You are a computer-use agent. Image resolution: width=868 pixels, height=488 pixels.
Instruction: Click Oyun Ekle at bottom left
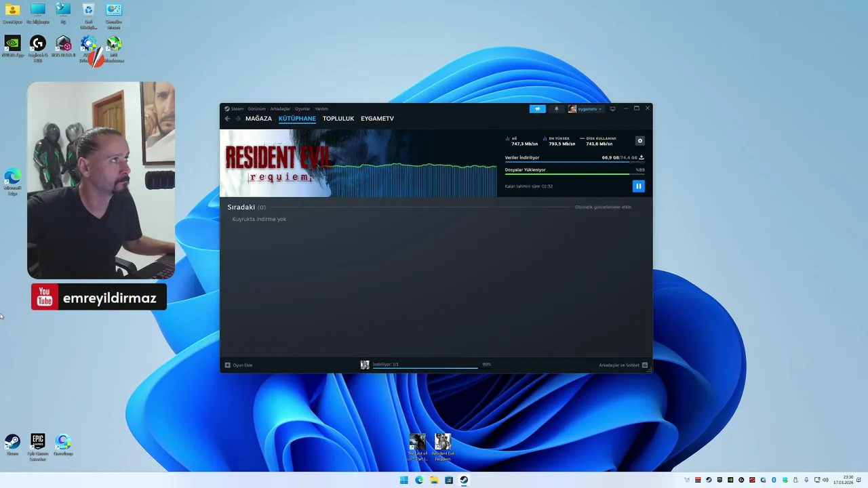(x=239, y=365)
